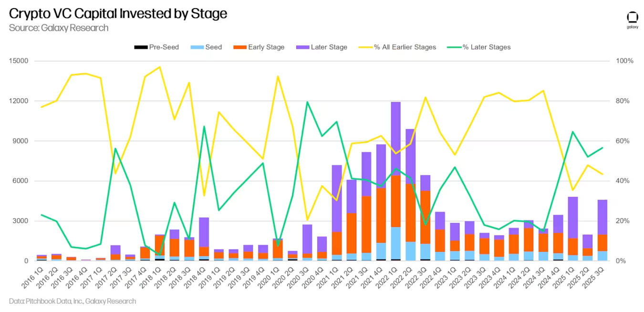
Task: Click the Early Stage legend label text
Action: pyautogui.click(x=266, y=47)
